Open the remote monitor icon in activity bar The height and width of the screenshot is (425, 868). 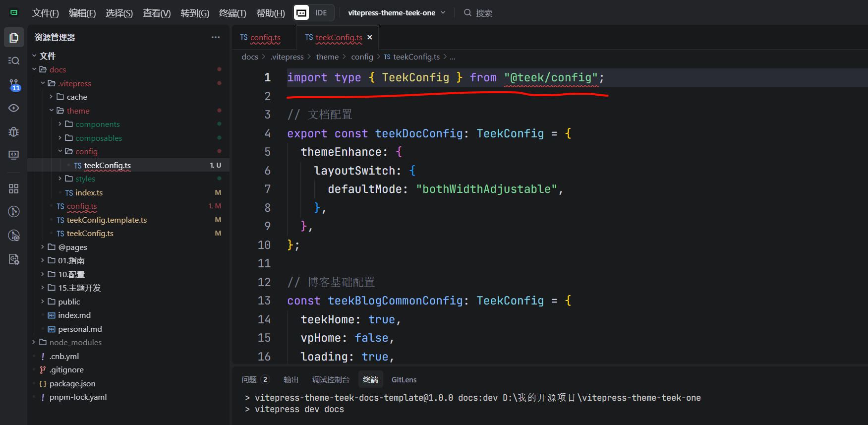(14, 155)
